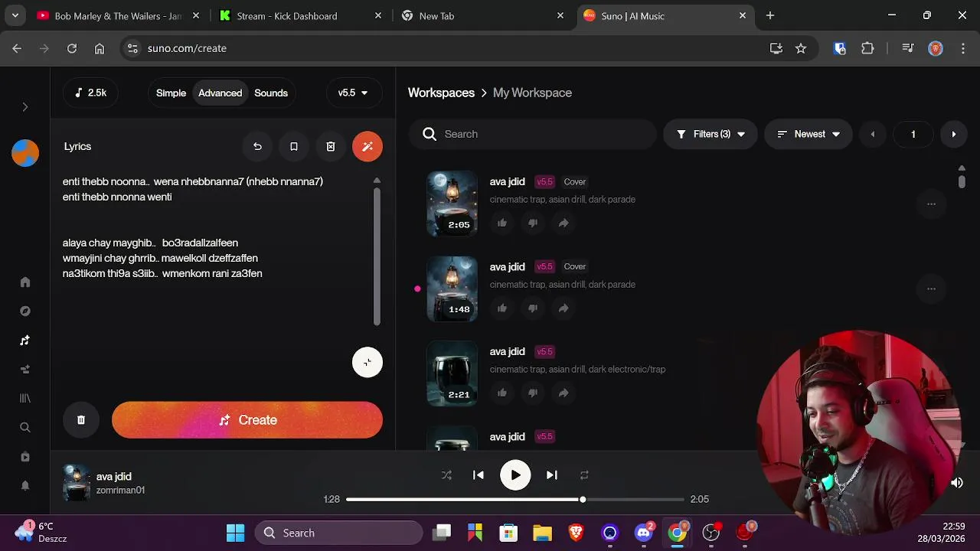Click the bookmark icon in Lyrics header
The width and height of the screenshot is (980, 551).
click(294, 146)
